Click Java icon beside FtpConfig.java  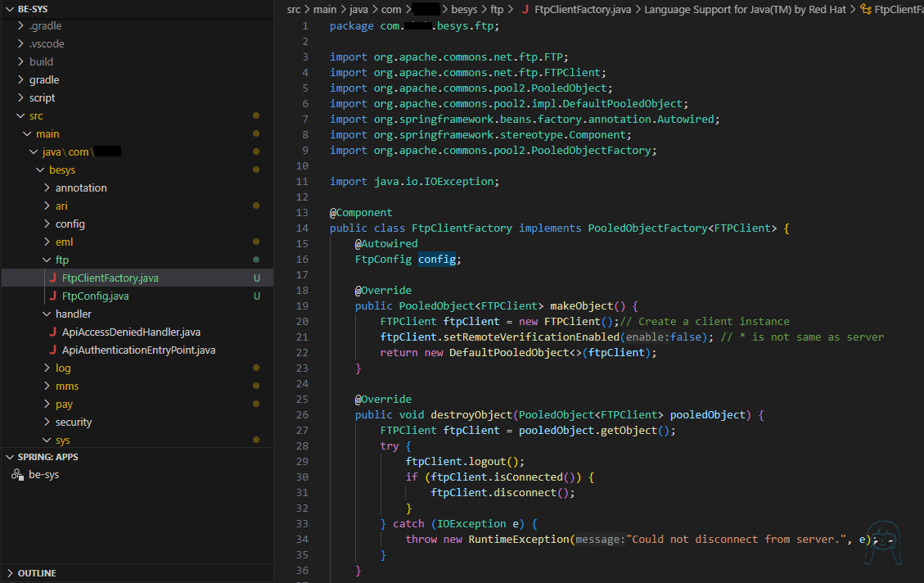click(x=53, y=296)
